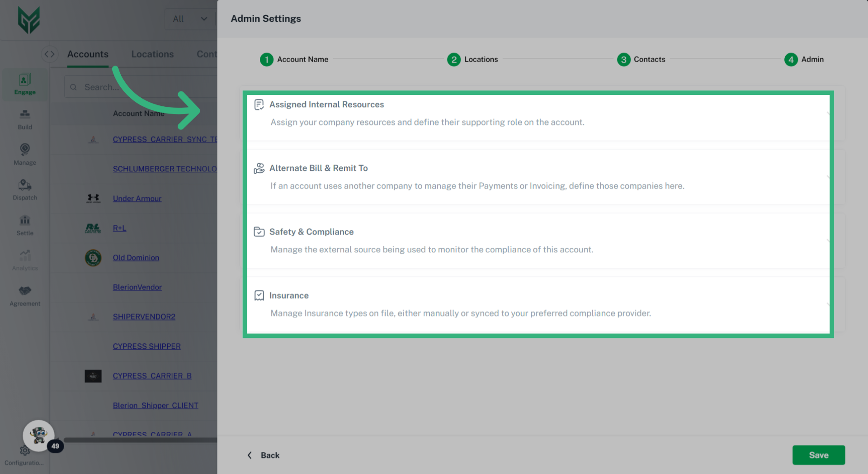Image resolution: width=868 pixels, height=474 pixels.
Task: Go to the Contacts wizard step
Action: [x=649, y=59]
